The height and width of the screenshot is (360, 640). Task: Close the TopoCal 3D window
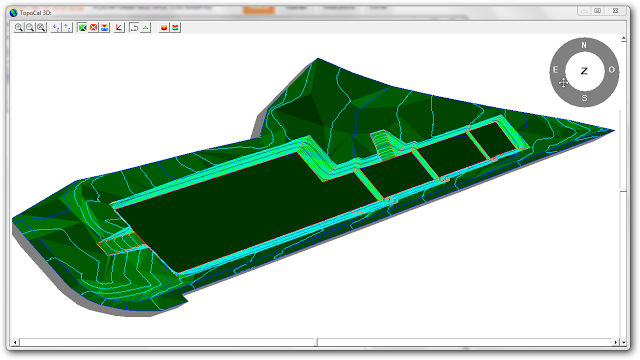tap(616, 11)
